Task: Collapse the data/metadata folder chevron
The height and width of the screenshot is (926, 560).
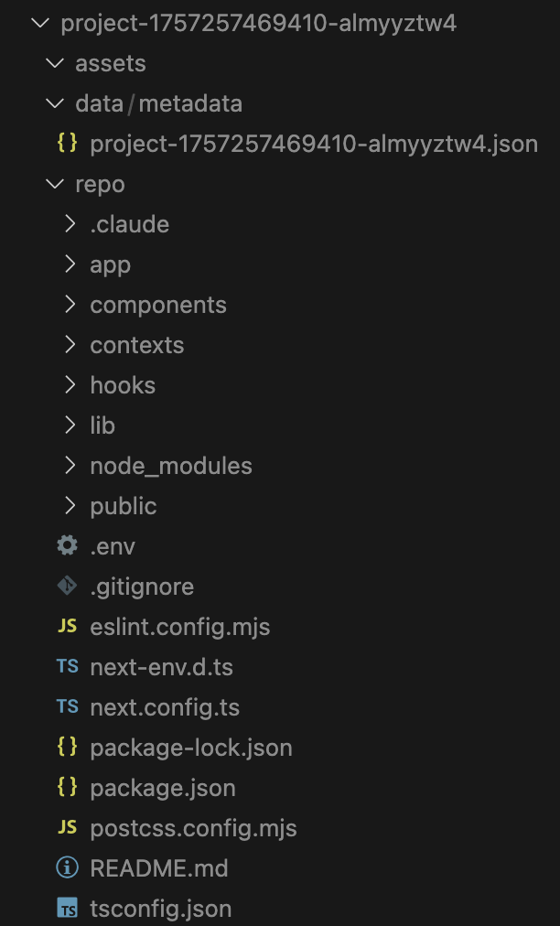Action: coord(55,103)
